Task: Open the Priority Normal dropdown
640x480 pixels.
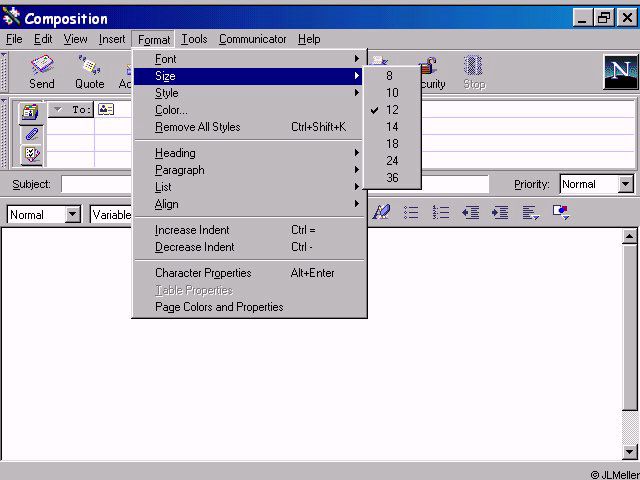Action: pos(625,184)
